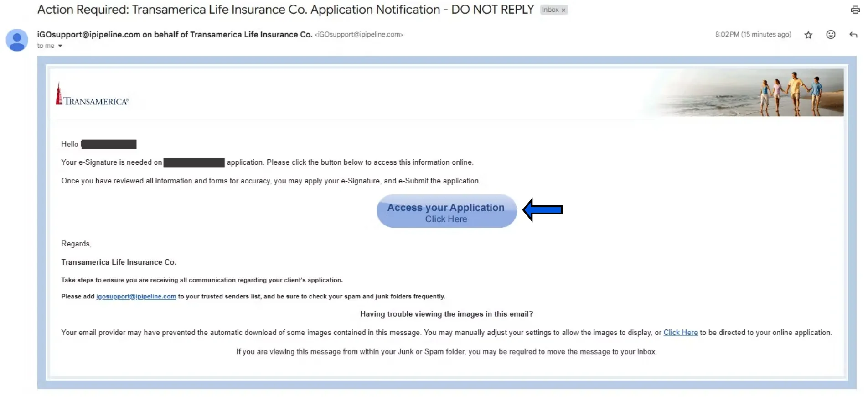
Task: Click the "Regards," closing line
Action: point(76,244)
